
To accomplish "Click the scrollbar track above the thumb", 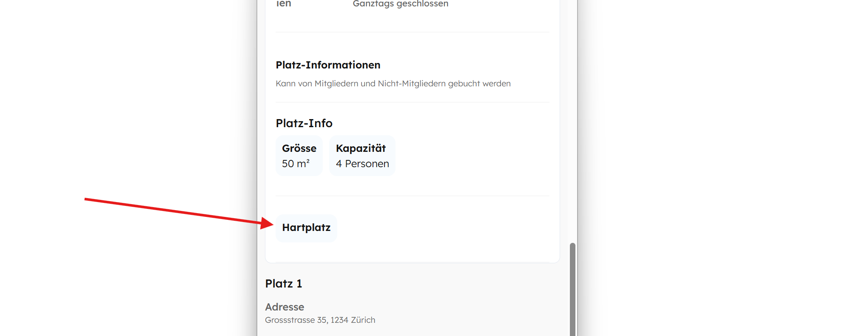I will click(x=572, y=128).
